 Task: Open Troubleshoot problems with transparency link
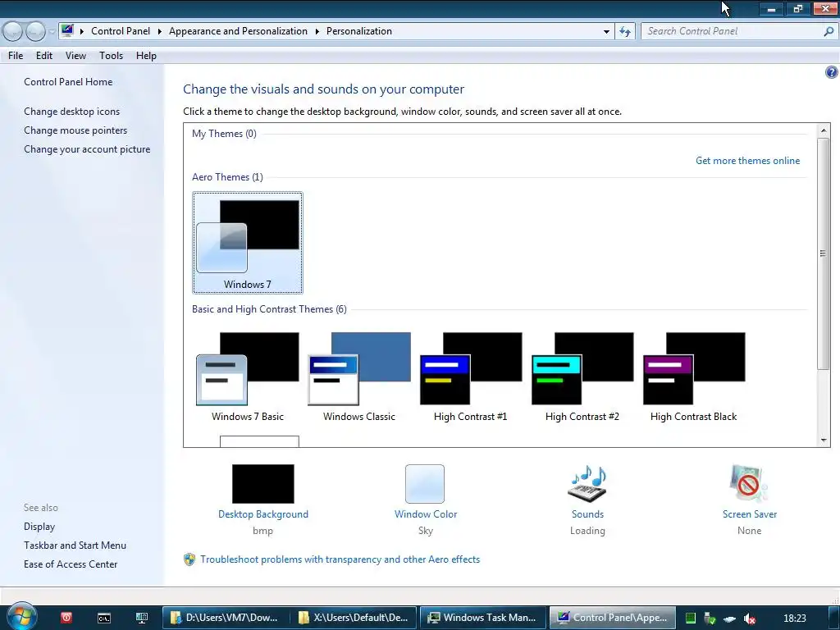point(340,559)
